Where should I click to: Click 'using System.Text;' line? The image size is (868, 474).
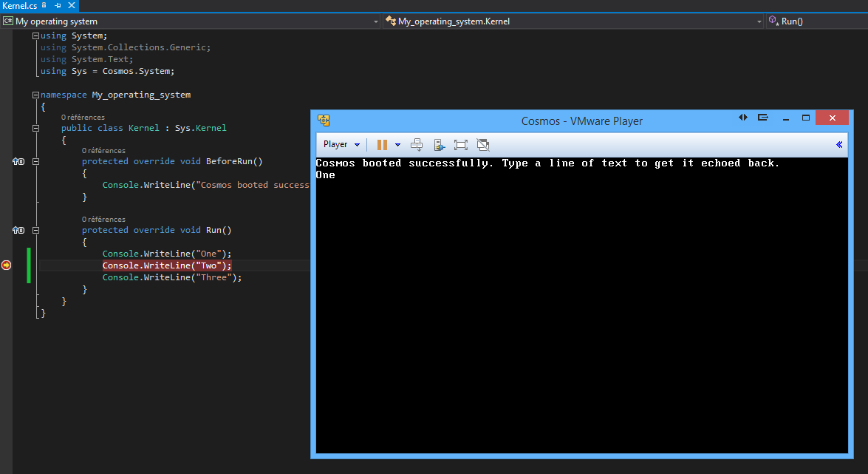tap(87, 59)
